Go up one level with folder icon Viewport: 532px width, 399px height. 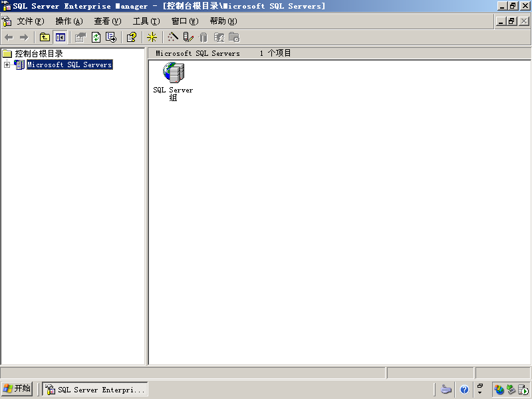click(45, 37)
